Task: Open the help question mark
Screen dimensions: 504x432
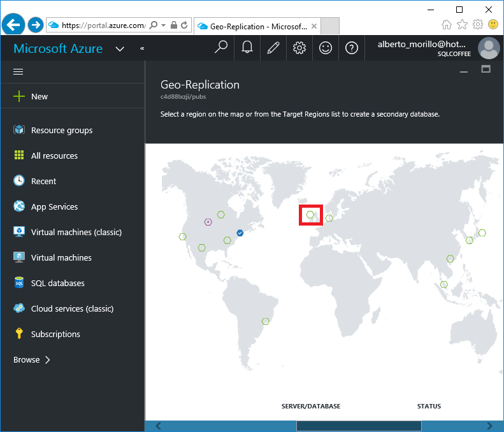Action: tap(351, 48)
